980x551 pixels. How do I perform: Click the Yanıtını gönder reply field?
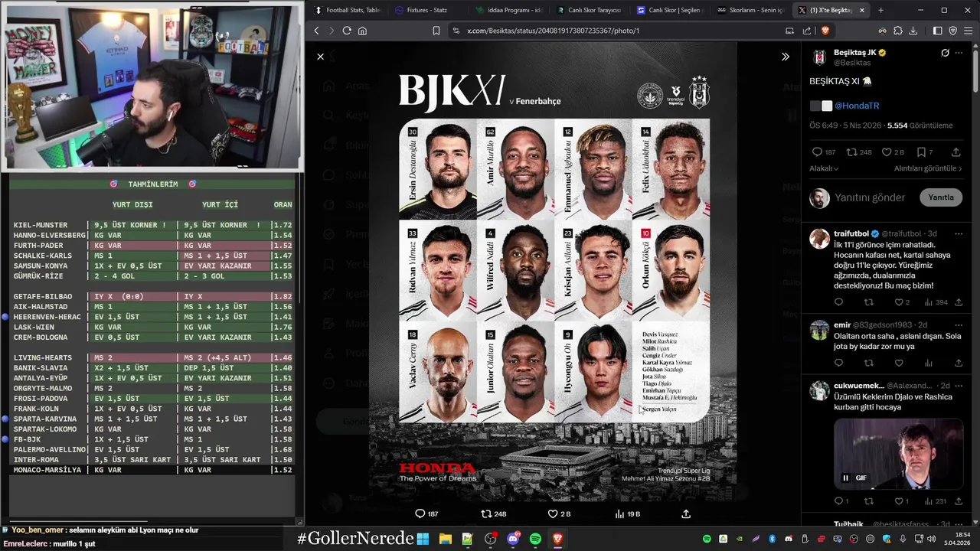pos(870,197)
